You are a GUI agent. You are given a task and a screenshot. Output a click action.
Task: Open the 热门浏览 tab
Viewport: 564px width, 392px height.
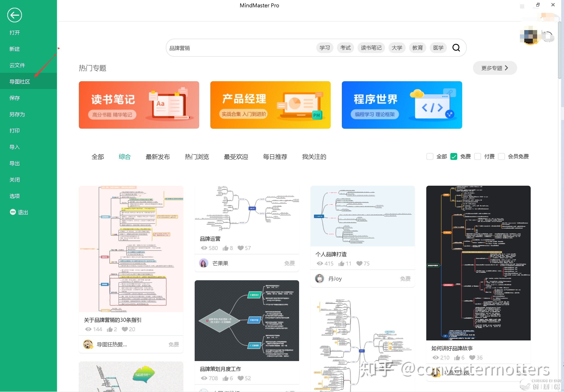tap(197, 157)
